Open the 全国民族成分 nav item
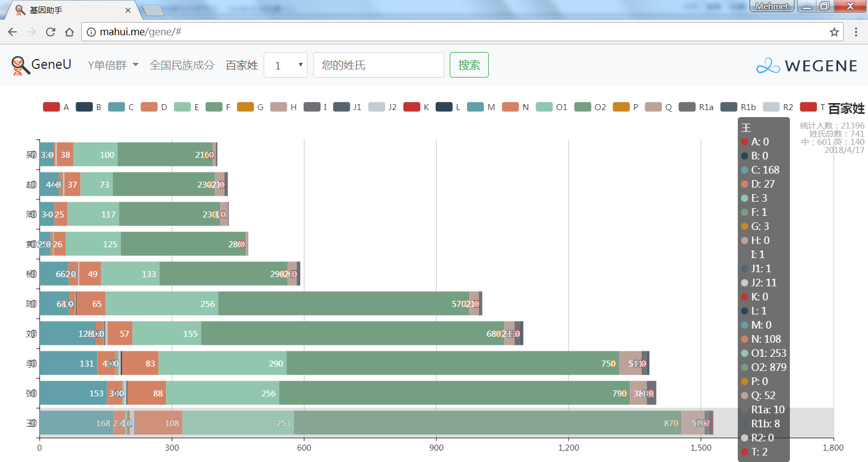The height and width of the screenshot is (462, 868). tap(182, 65)
